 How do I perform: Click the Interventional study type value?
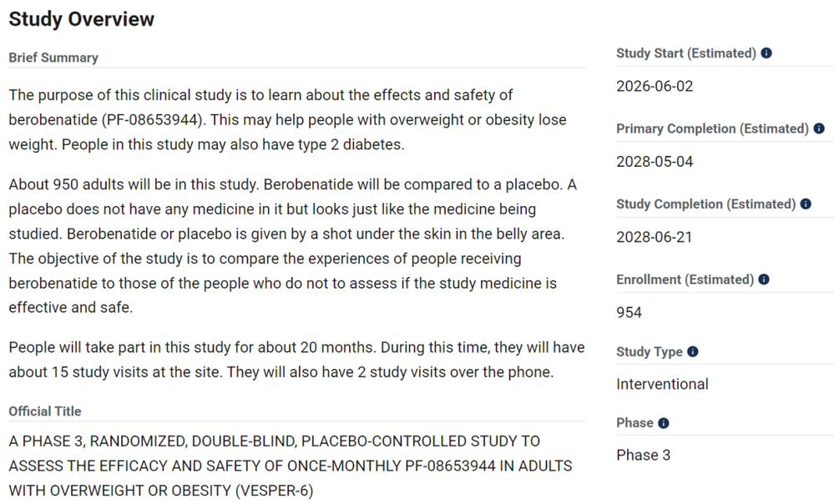(x=662, y=385)
